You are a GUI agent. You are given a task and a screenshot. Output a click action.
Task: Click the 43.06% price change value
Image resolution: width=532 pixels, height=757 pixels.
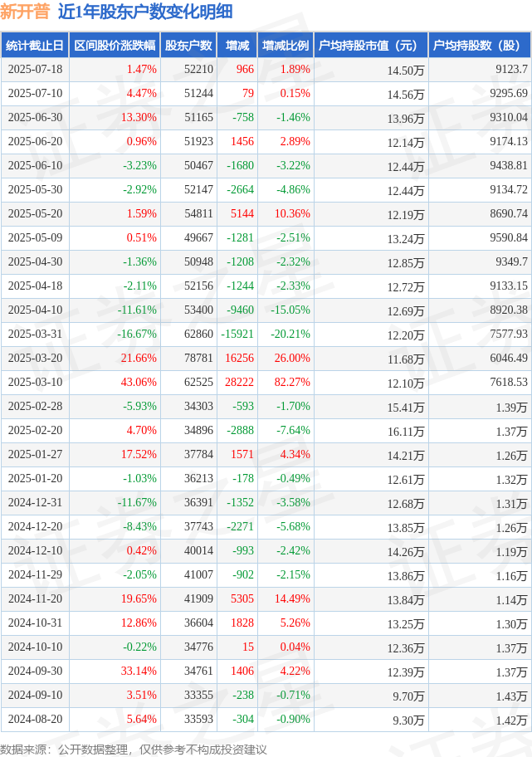pyautogui.click(x=139, y=383)
